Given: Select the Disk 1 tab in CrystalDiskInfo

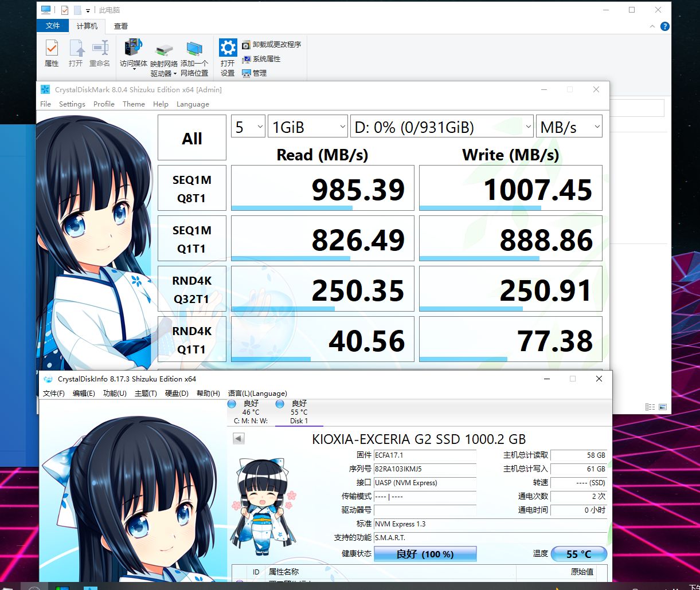Looking at the screenshot, I should [x=299, y=412].
